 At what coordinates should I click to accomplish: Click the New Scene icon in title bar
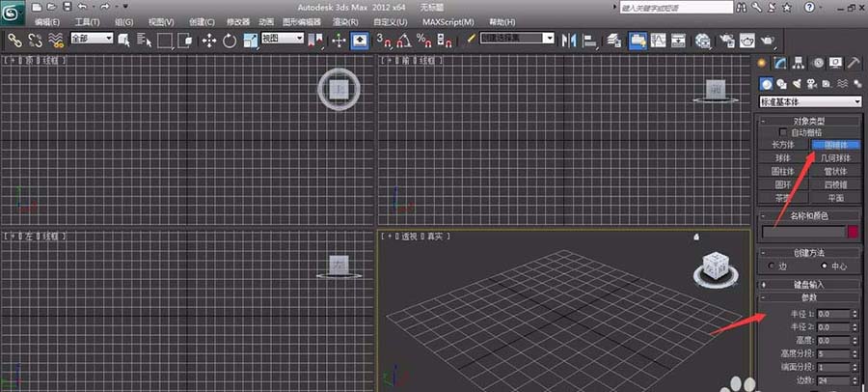pyautogui.click(x=36, y=7)
